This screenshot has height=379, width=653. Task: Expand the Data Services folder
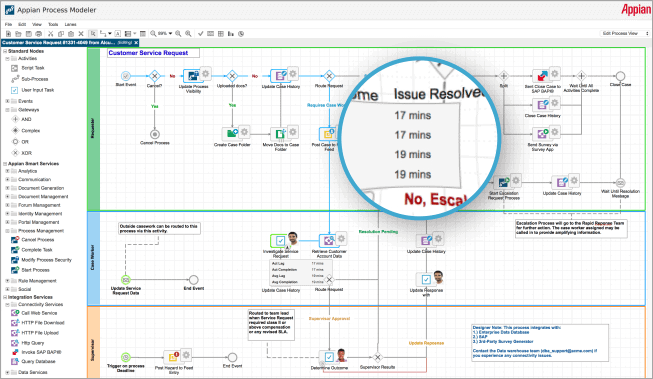[x=7, y=372]
